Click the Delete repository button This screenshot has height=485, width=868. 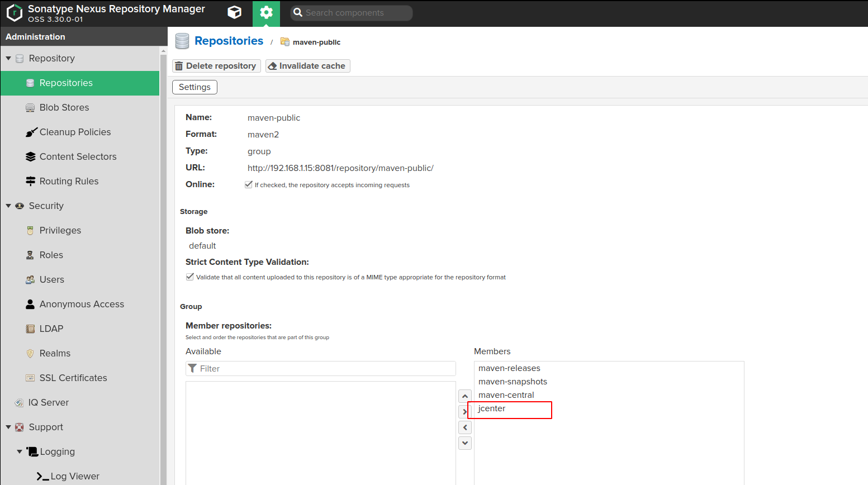coord(216,66)
